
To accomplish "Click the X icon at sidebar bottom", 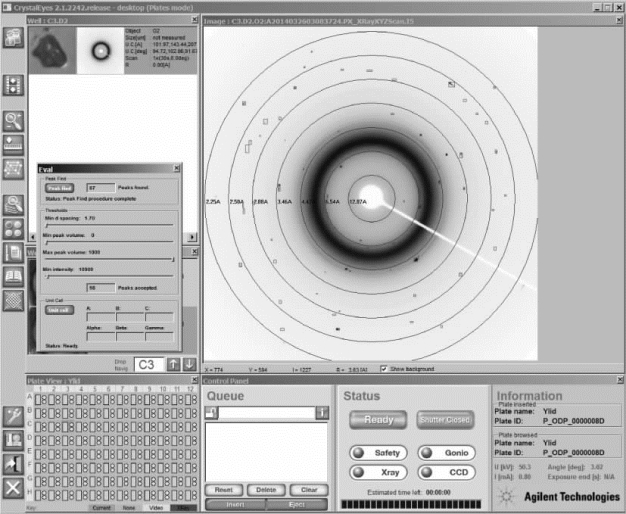I will 14,488.
